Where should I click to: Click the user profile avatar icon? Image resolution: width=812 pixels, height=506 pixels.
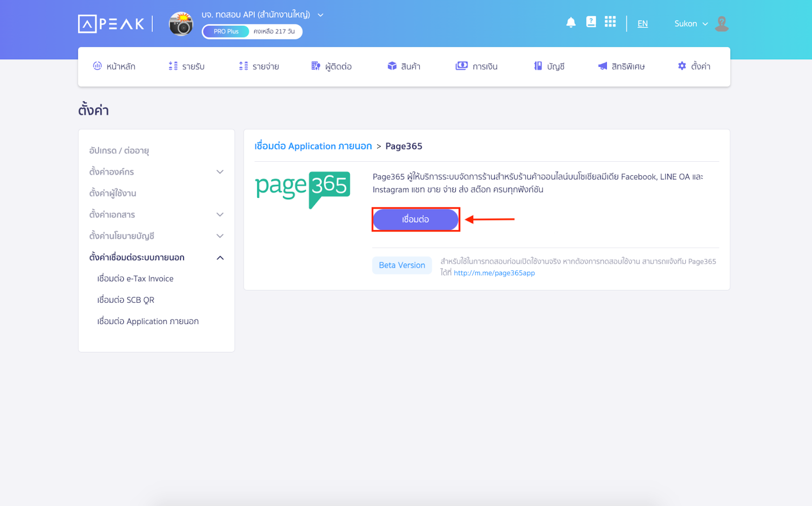[722, 24]
